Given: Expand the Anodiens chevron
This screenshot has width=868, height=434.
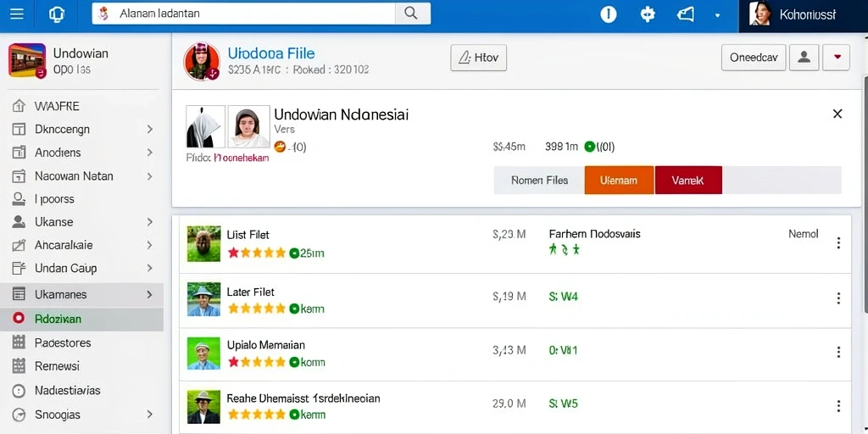Looking at the screenshot, I should click(149, 153).
